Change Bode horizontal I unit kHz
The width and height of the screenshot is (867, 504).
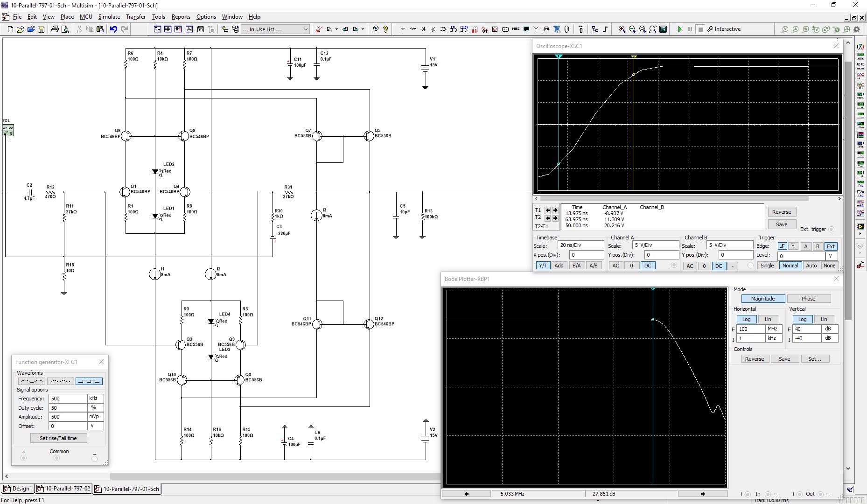pos(774,338)
